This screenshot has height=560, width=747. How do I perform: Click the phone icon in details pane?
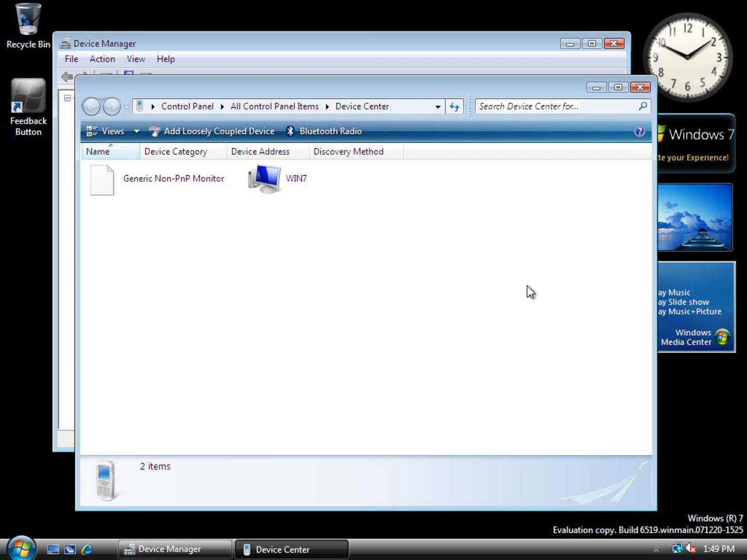click(106, 480)
